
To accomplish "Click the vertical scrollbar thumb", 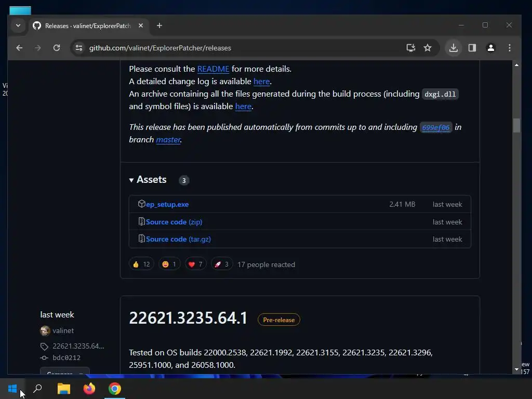I will [516, 125].
